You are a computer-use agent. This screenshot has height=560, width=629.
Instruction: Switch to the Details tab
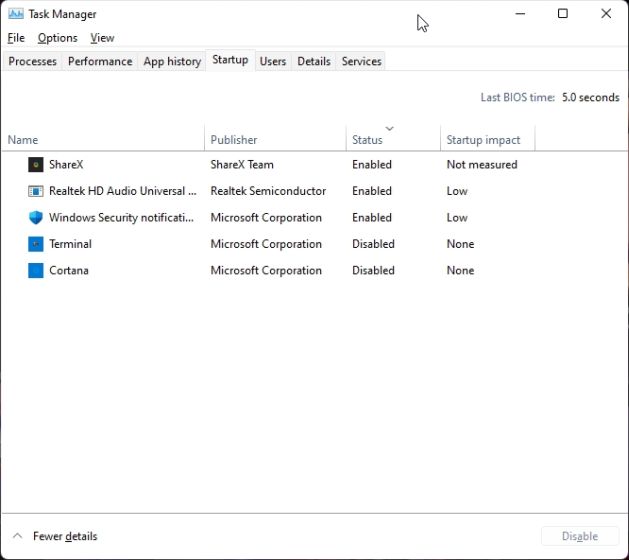click(314, 61)
